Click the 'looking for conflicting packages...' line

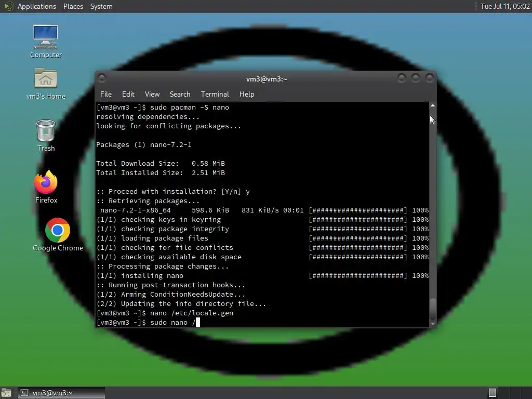click(x=169, y=126)
